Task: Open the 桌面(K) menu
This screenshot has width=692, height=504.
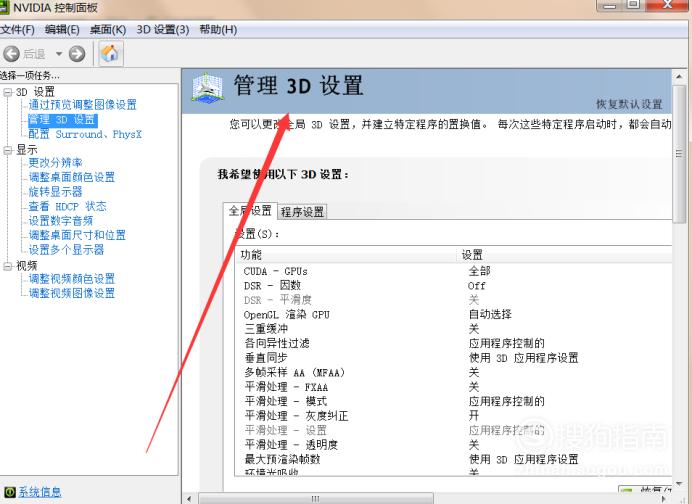Action: (108, 30)
